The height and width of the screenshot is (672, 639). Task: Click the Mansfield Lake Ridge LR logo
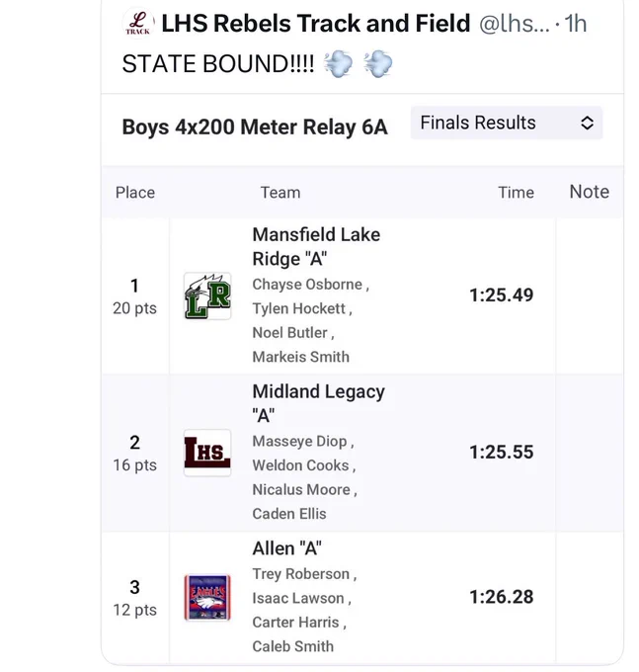(207, 295)
